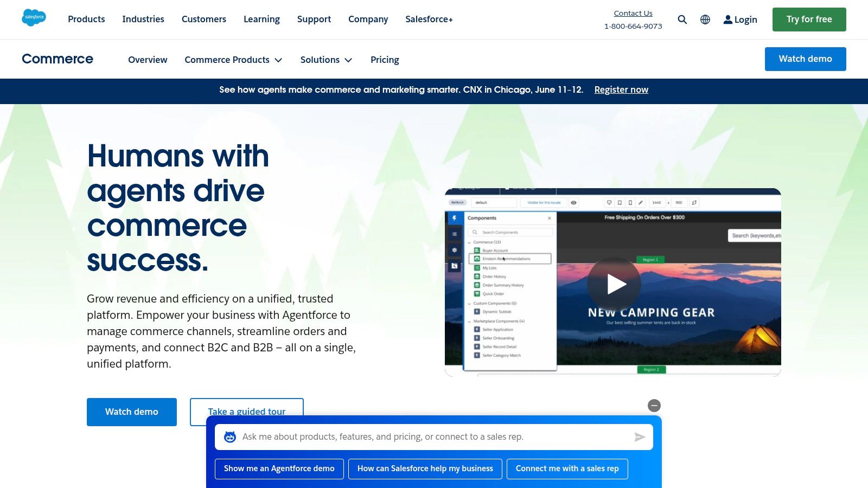The width and height of the screenshot is (868, 488).
Task: Focus the Ask me about products input
Action: (x=434, y=437)
